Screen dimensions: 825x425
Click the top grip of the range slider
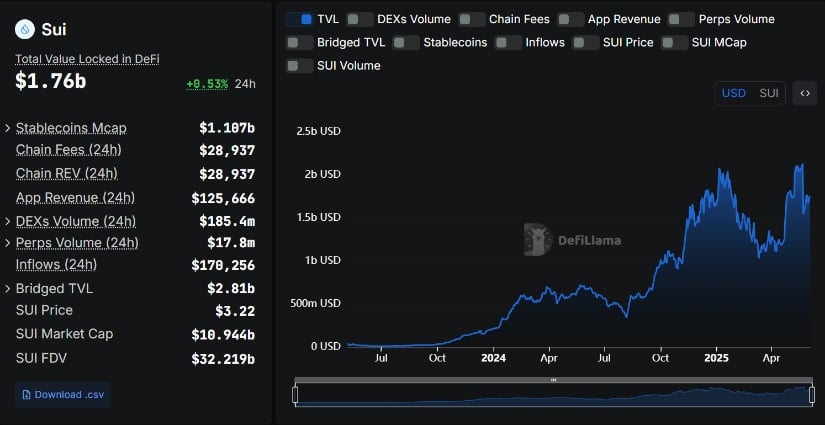(554, 380)
